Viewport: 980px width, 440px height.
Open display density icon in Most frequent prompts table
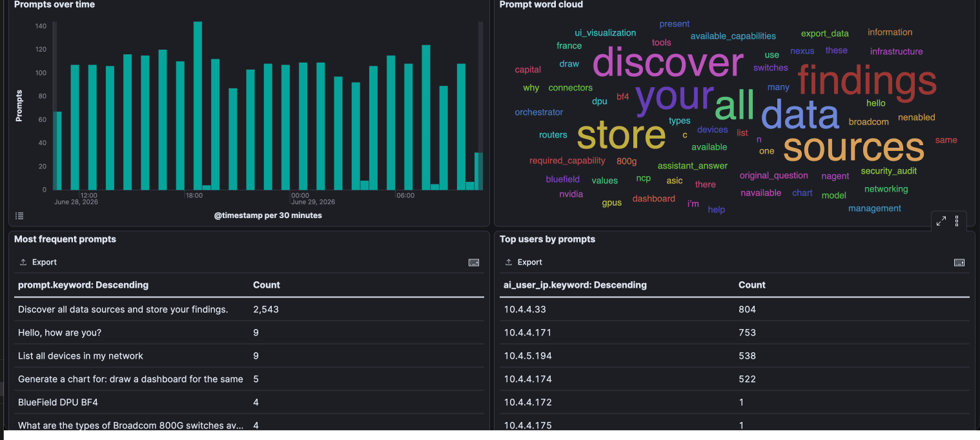(474, 263)
